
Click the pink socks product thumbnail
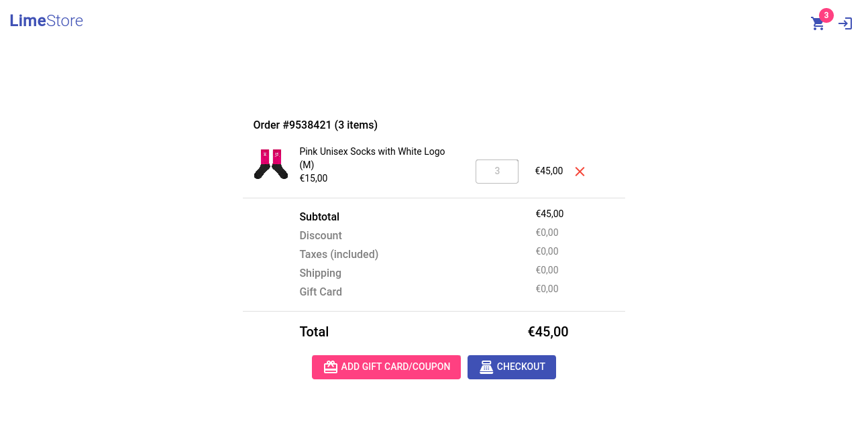click(x=271, y=164)
